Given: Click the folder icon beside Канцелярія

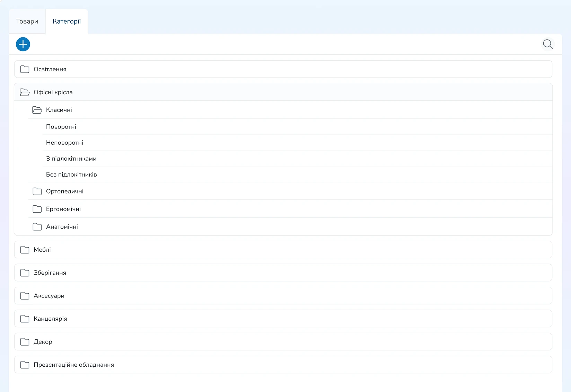Looking at the screenshot, I should click(25, 319).
